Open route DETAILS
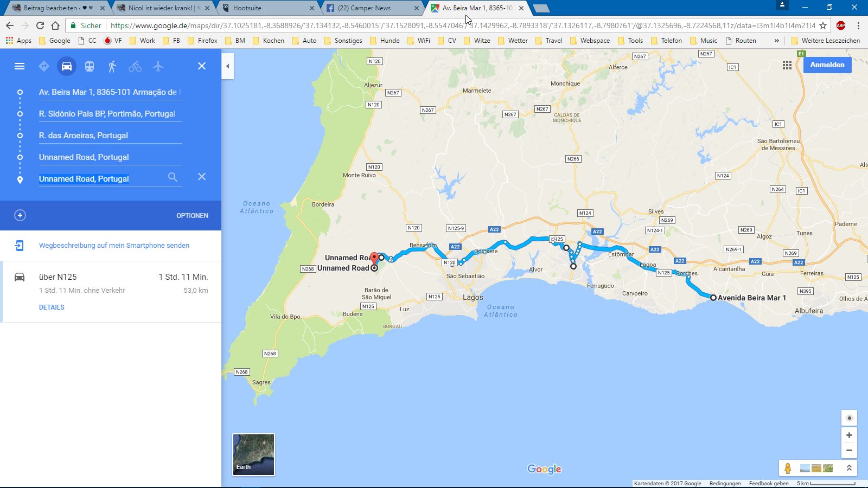The height and width of the screenshot is (488, 868). [x=52, y=307]
